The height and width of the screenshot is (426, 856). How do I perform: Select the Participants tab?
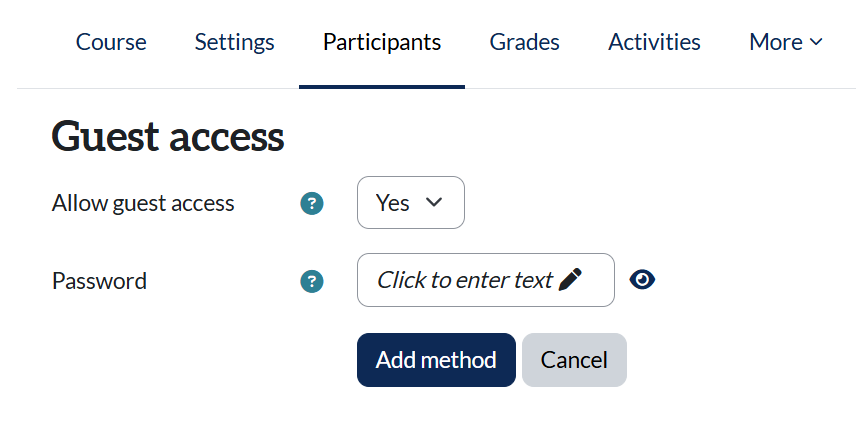tap(382, 42)
